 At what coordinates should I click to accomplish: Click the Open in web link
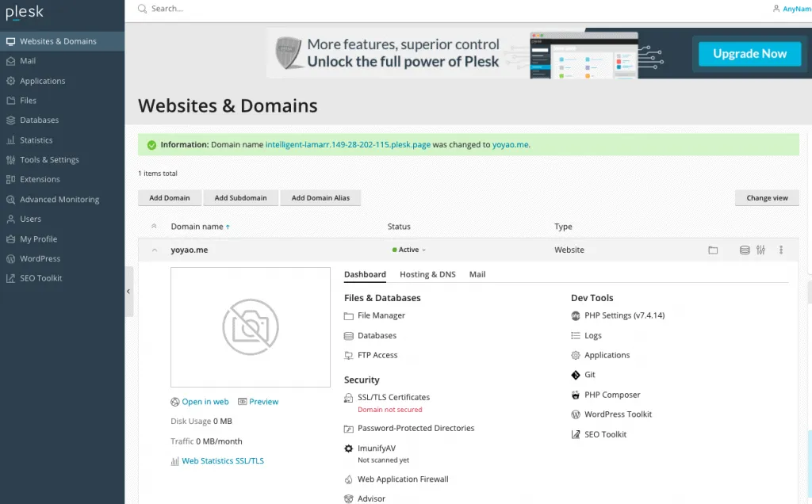[205, 401]
